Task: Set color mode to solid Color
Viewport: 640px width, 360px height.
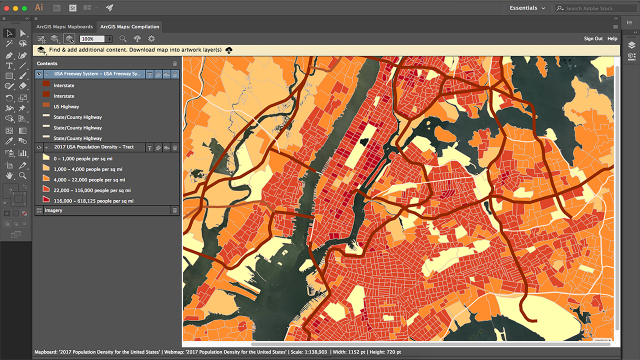Action: (7, 213)
